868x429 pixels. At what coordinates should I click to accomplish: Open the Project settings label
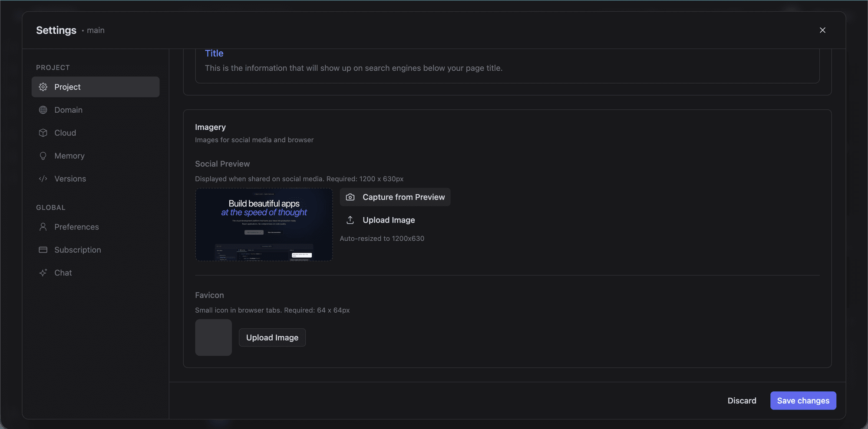click(x=67, y=87)
